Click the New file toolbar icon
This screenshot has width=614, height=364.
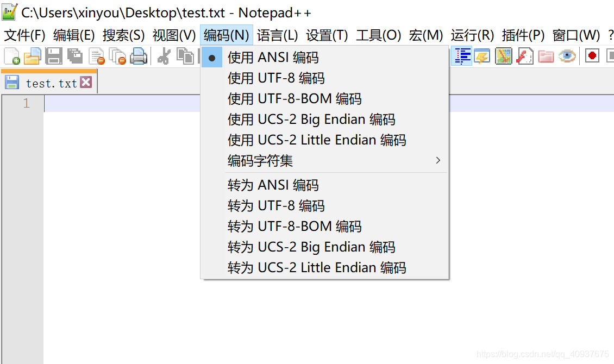pyautogui.click(x=12, y=56)
